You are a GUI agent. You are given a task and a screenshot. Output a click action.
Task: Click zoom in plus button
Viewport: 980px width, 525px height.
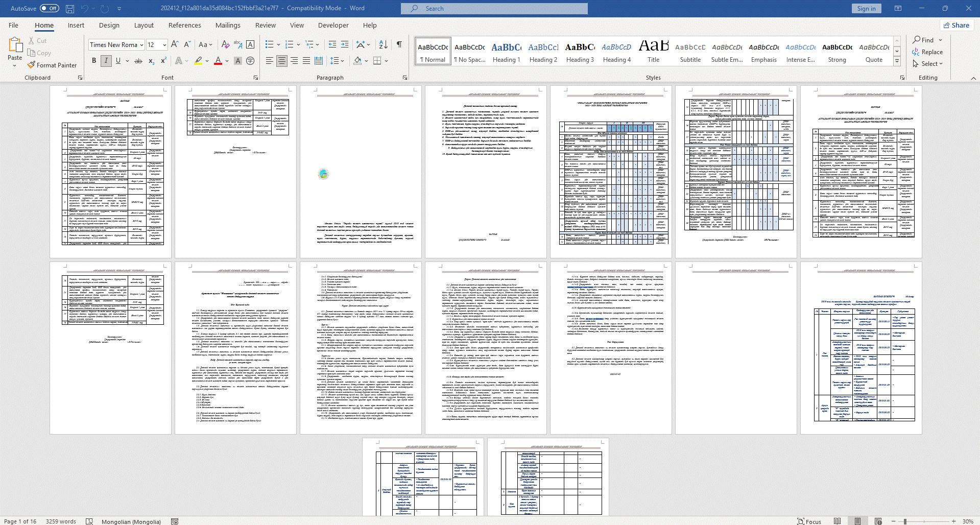point(953,521)
